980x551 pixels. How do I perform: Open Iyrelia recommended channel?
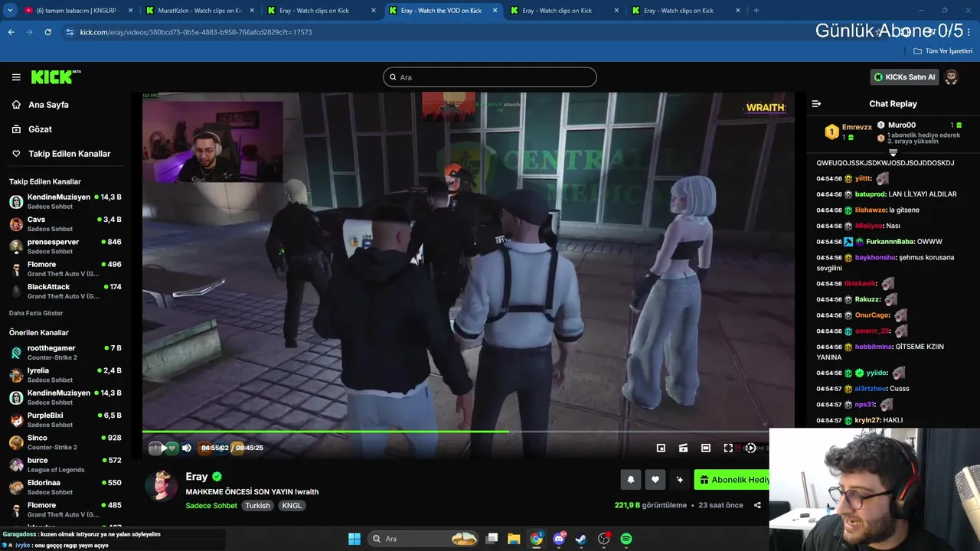(65, 374)
